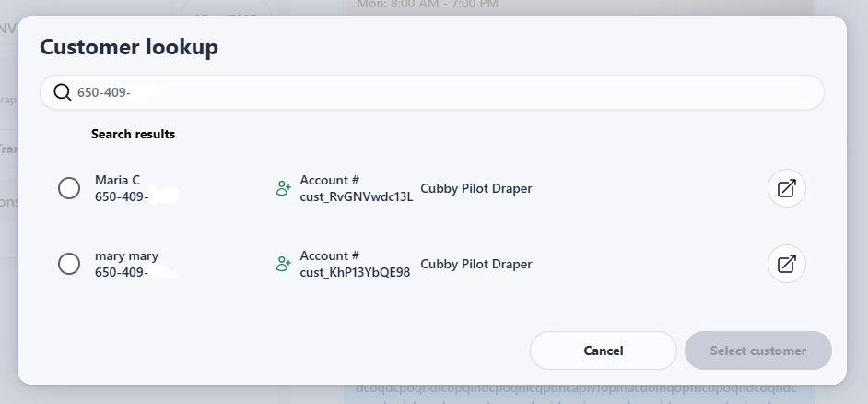This screenshot has width=868, height=404.
Task: Open mary mary's profile in new window
Action: pos(787,264)
